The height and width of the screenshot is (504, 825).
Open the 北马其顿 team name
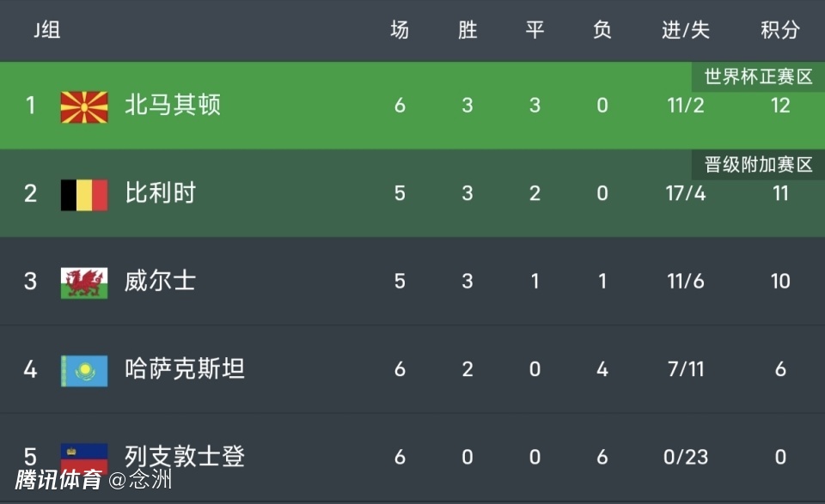click(x=173, y=106)
